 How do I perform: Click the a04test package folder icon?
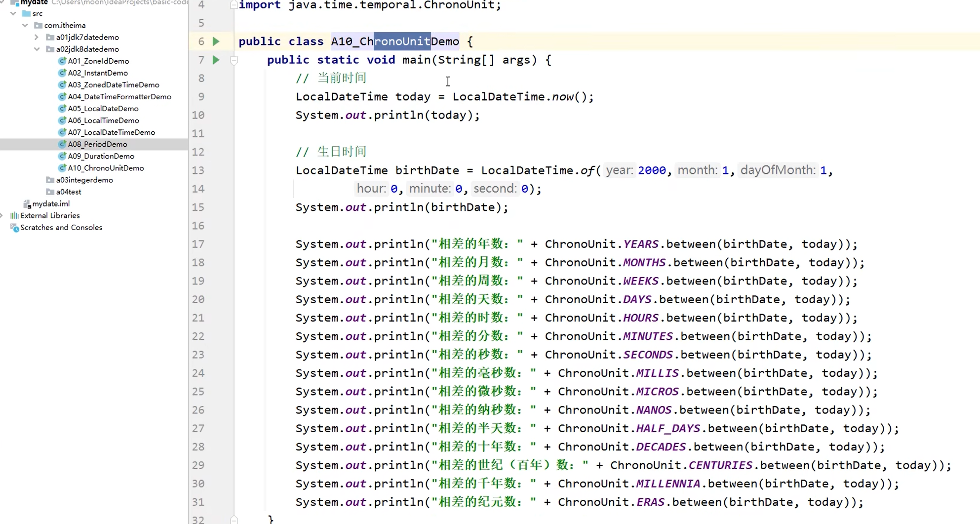tap(49, 192)
